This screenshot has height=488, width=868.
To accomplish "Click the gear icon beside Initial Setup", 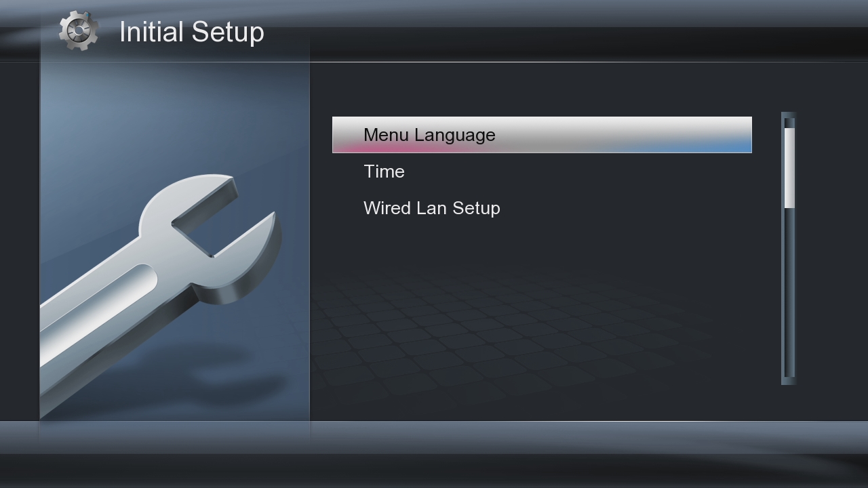I will pos(79,31).
